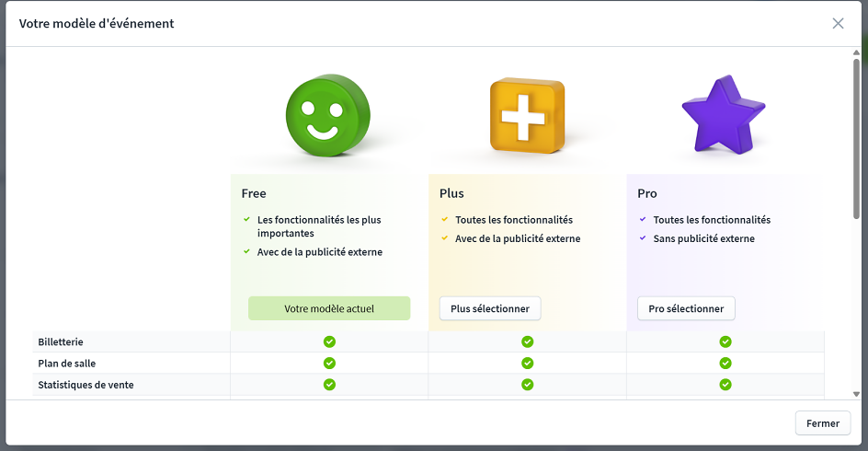
Task: Close the dialog with the X icon
Action: (838, 23)
